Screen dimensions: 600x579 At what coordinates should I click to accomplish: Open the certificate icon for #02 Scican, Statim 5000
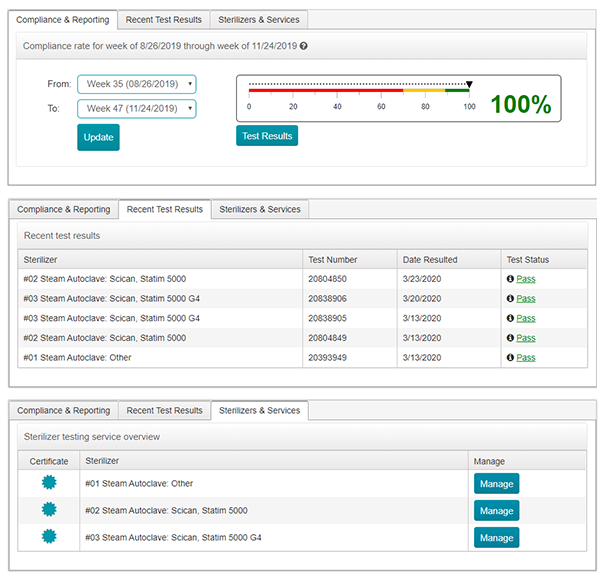click(x=48, y=510)
